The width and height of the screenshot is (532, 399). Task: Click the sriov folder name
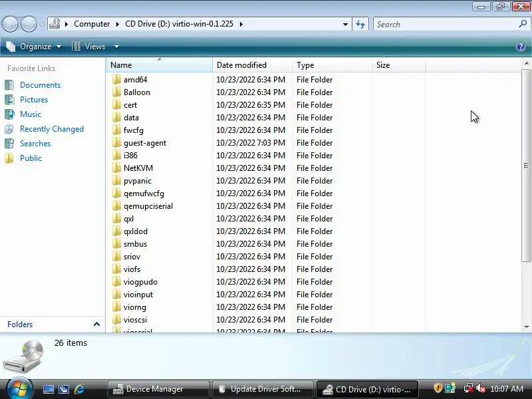pyautogui.click(x=132, y=257)
